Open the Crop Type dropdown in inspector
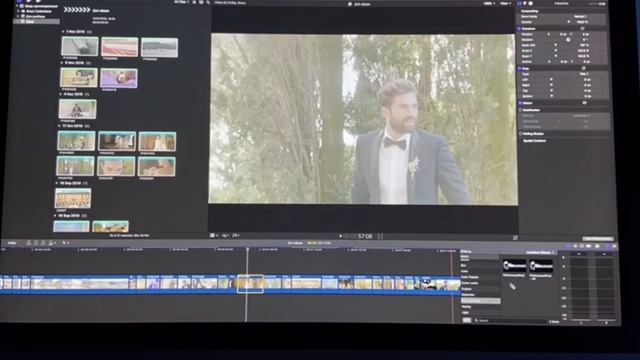Image resolution: width=640 pixels, height=360 pixels. [x=584, y=74]
